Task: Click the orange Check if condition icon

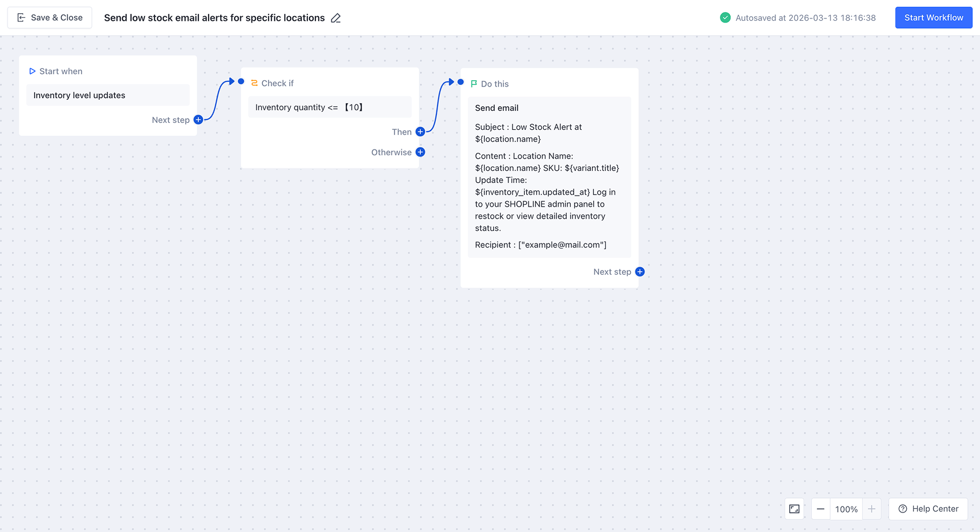Action: (254, 83)
